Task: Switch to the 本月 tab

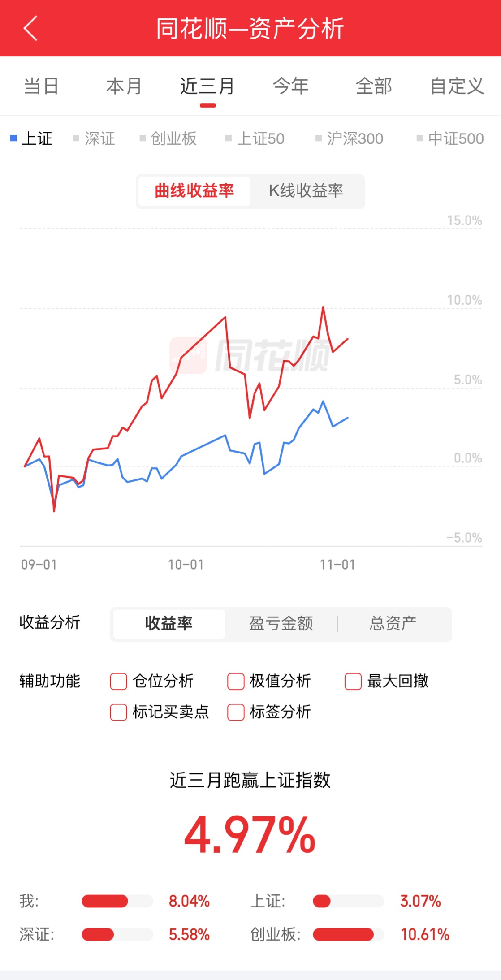Action: pyautogui.click(x=124, y=86)
